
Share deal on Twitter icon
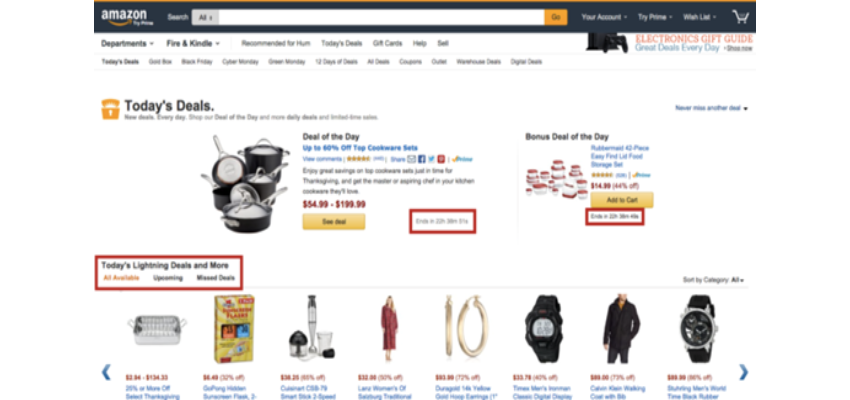(432, 159)
